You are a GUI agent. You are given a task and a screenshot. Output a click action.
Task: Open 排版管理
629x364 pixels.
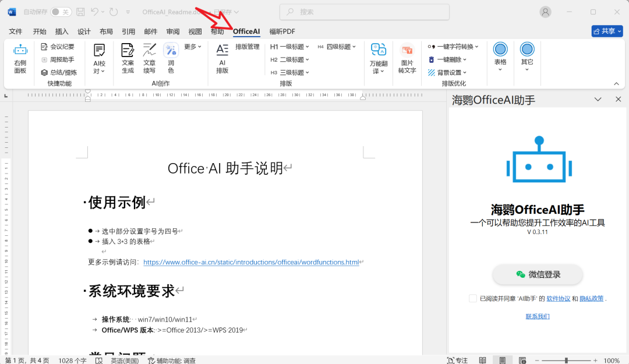coord(248,47)
